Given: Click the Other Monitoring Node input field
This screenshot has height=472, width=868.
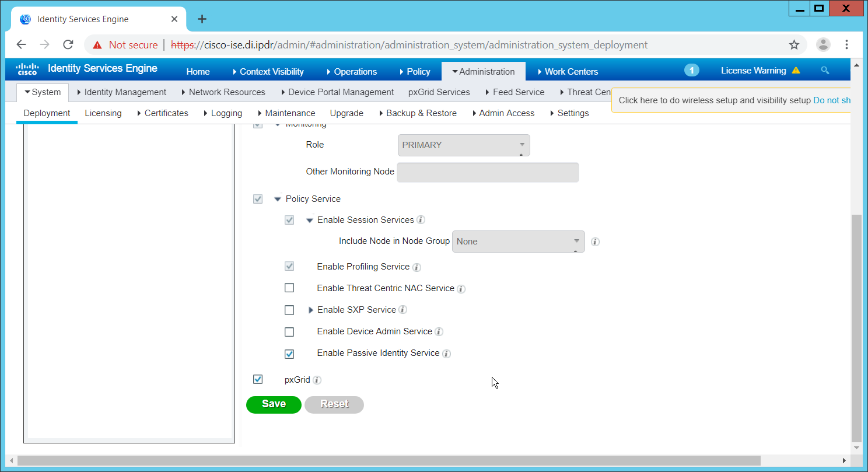Looking at the screenshot, I should (488, 172).
